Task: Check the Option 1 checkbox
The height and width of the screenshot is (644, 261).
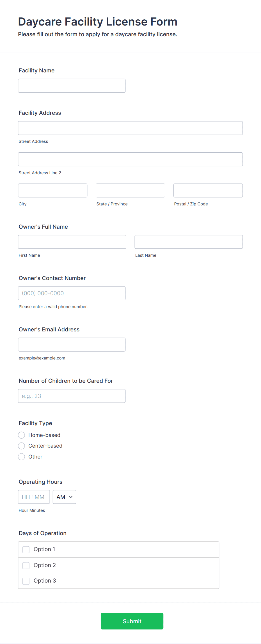Action: [x=26, y=549]
